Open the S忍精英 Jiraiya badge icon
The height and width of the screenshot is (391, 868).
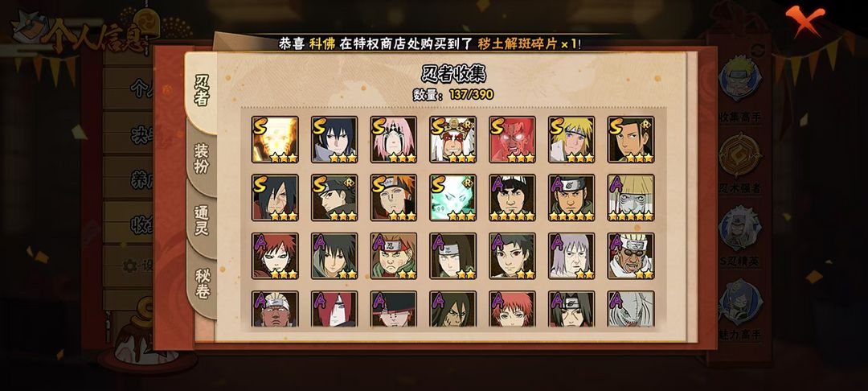pos(740,228)
